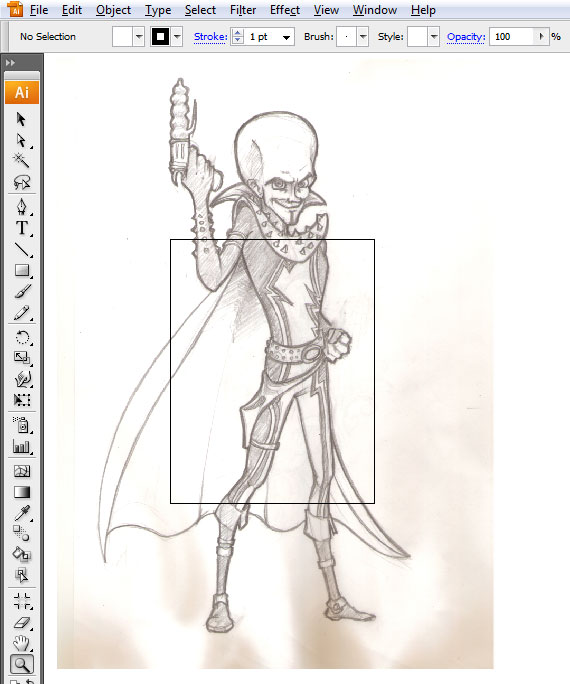This screenshot has width=570, height=684.
Task: Click the Brush preview box
Action: pos(347,37)
